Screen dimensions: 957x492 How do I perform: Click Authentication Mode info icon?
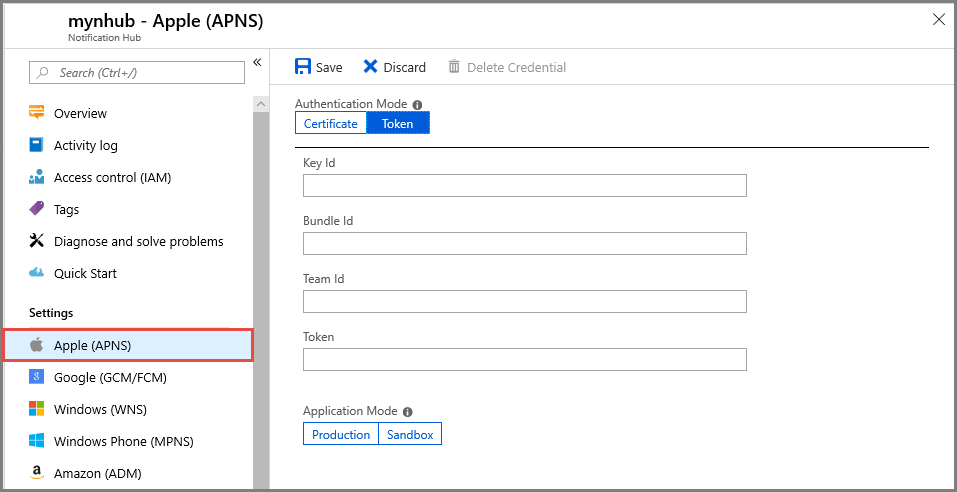tap(417, 104)
